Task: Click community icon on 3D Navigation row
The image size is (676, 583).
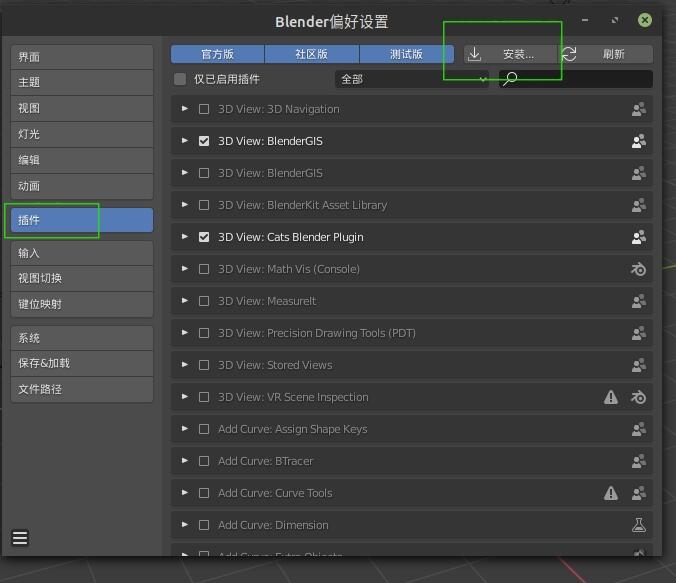Action: pyautogui.click(x=638, y=109)
